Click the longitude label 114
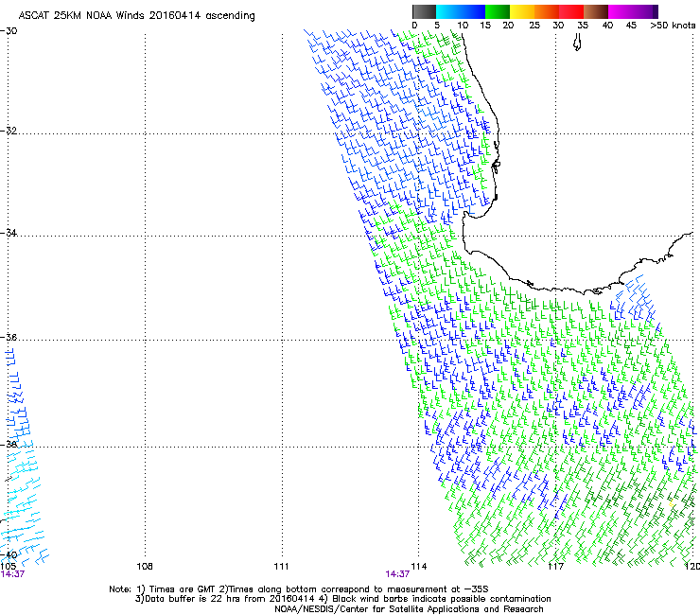 click(419, 567)
